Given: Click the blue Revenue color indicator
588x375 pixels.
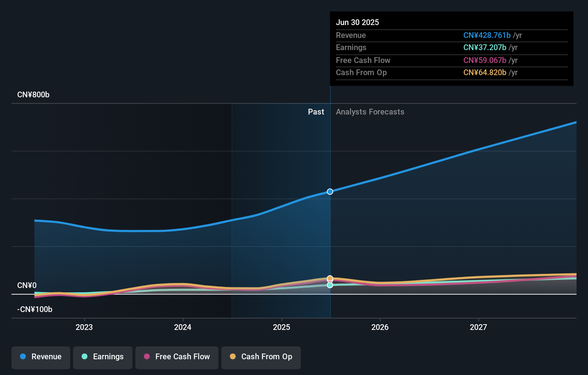Looking at the screenshot, I should [x=23, y=357].
